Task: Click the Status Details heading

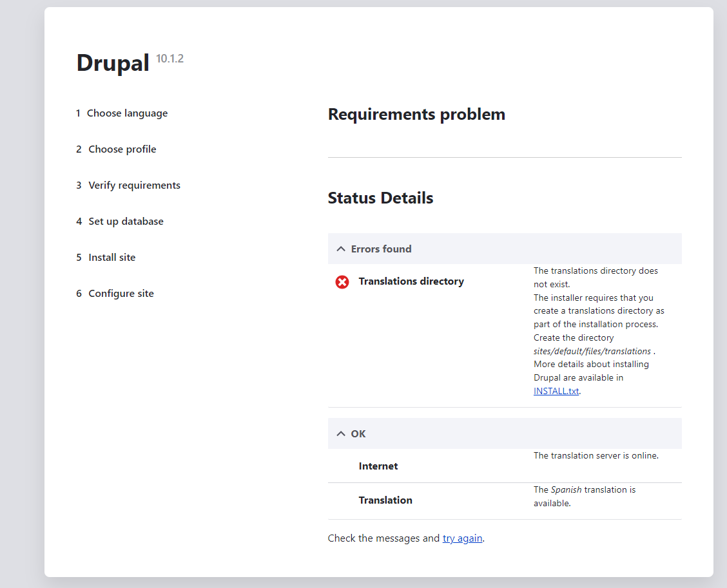Action: coord(380,198)
